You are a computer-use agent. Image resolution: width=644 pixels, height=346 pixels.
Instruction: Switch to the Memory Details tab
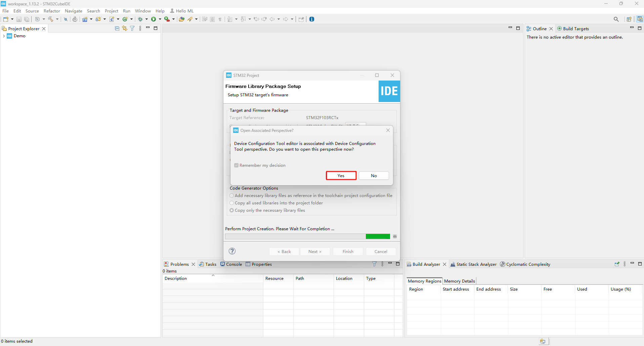pyautogui.click(x=459, y=281)
